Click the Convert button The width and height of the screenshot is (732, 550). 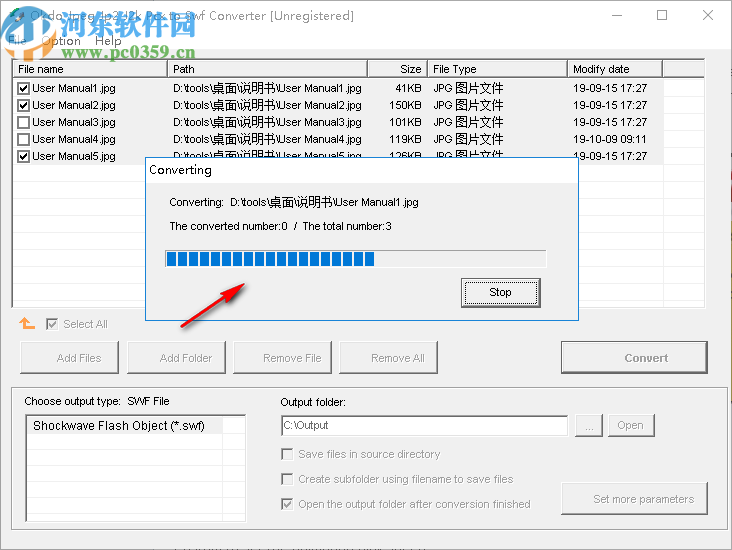coord(634,358)
